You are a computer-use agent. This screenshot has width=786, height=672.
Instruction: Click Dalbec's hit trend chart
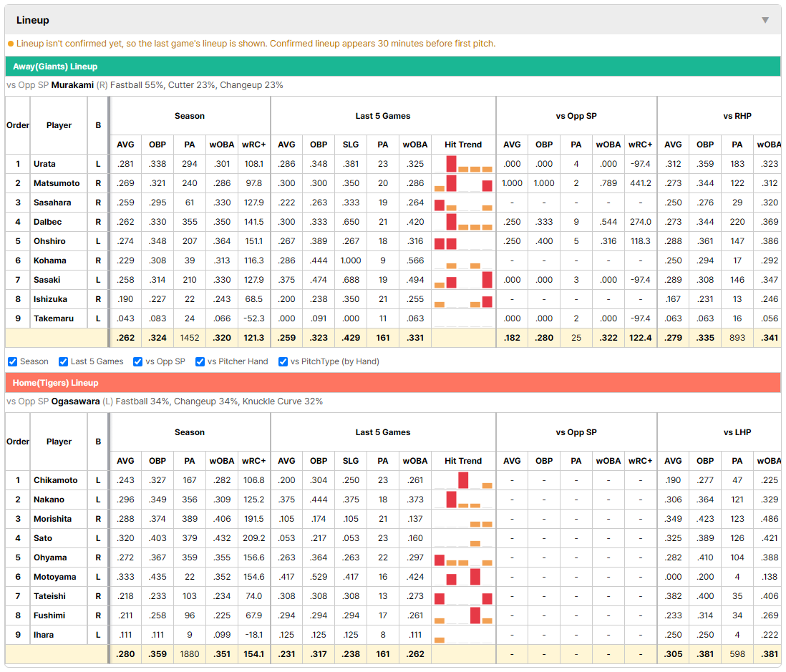pyautogui.click(x=463, y=222)
